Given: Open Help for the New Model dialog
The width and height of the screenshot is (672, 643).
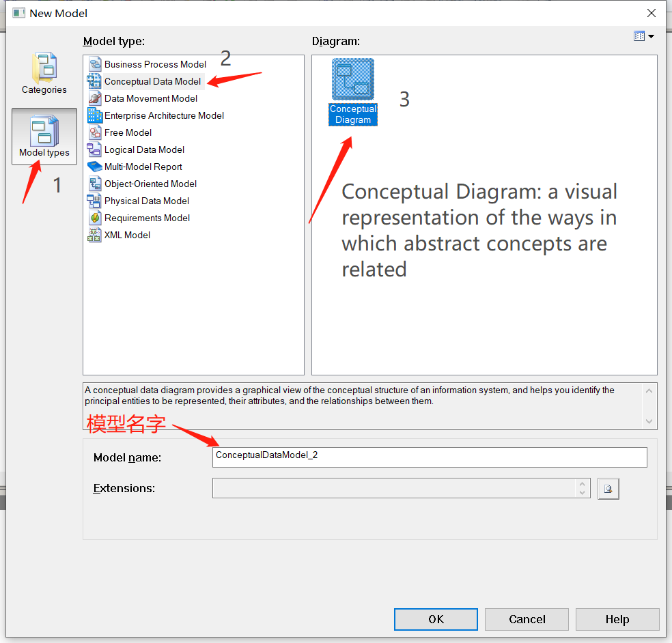Looking at the screenshot, I should point(617,619).
